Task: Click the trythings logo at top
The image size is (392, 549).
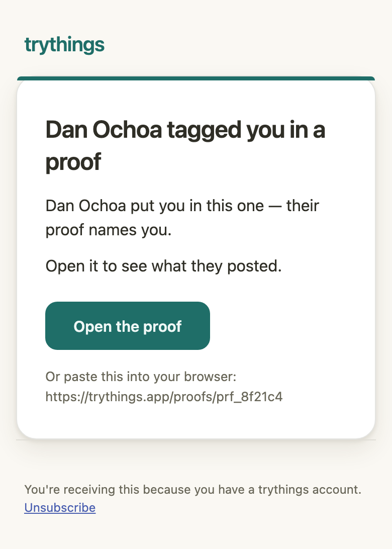Action: click(64, 45)
